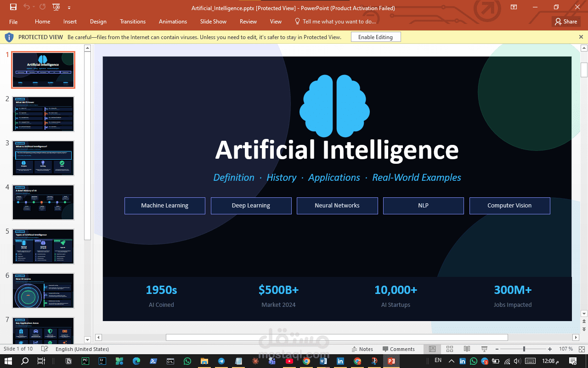588x368 pixels.
Task: Dismiss the Protected View message bar
Action: coord(581,37)
